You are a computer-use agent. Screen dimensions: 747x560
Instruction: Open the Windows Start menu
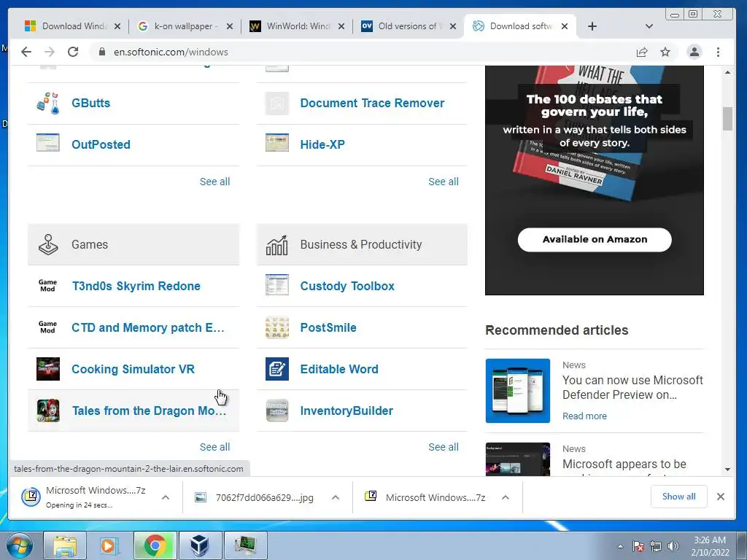(20, 545)
